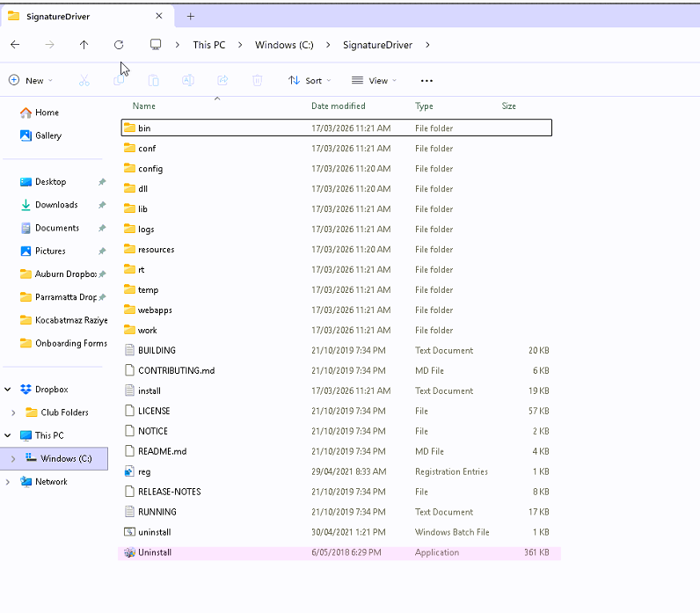Click the Back arrow navigation button
Image resolution: width=700 pixels, height=613 pixels.
point(15,45)
